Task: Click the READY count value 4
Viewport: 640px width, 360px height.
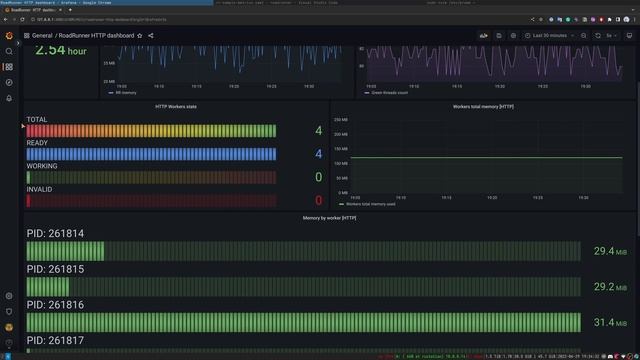Action: 318,154
